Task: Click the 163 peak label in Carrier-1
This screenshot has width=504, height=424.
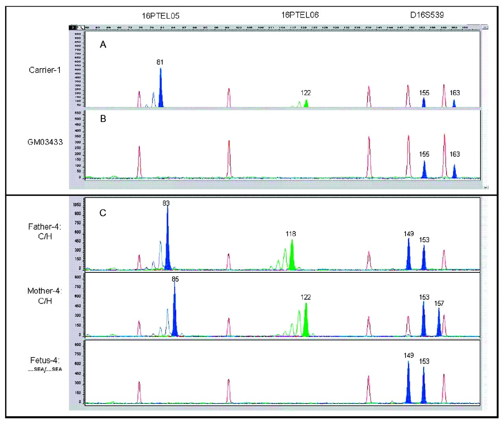Action: pos(455,93)
